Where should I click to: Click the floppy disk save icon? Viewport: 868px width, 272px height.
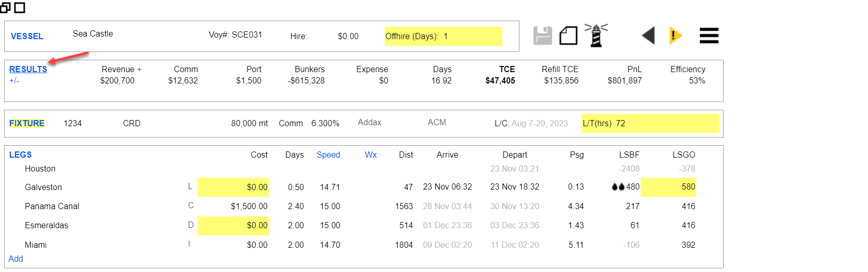[x=542, y=36]
